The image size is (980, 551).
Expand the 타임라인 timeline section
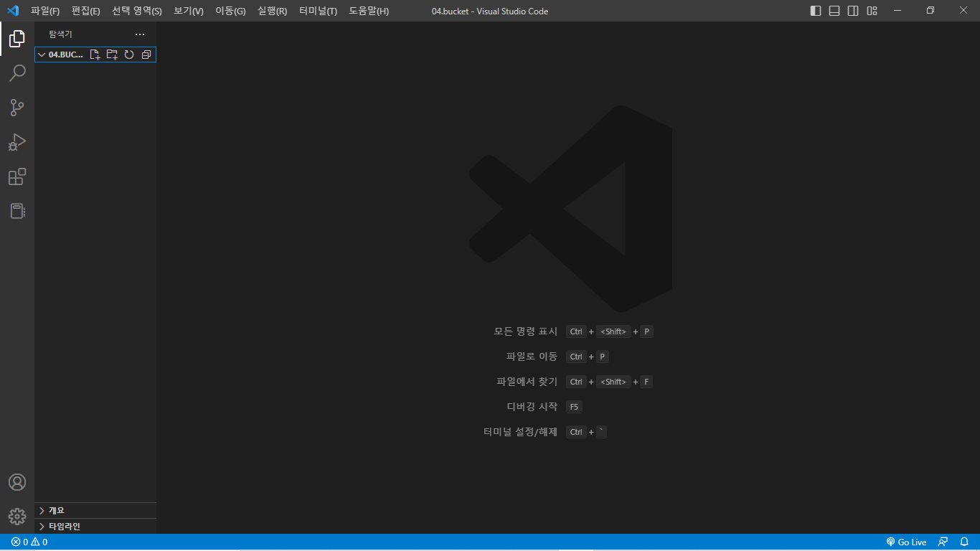pyautogui.click(x=95, y=526)
